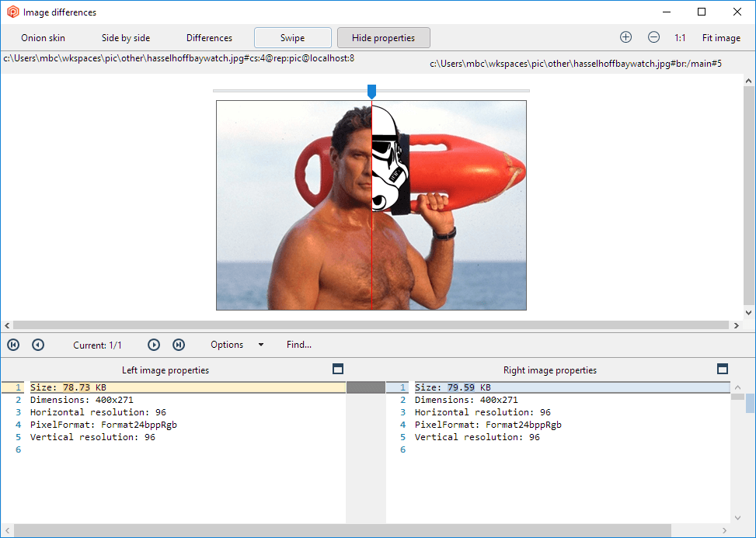756x538 pixels.
Task: Select right 'Size: 79.59 KB' line
Action: click(573, 387)
